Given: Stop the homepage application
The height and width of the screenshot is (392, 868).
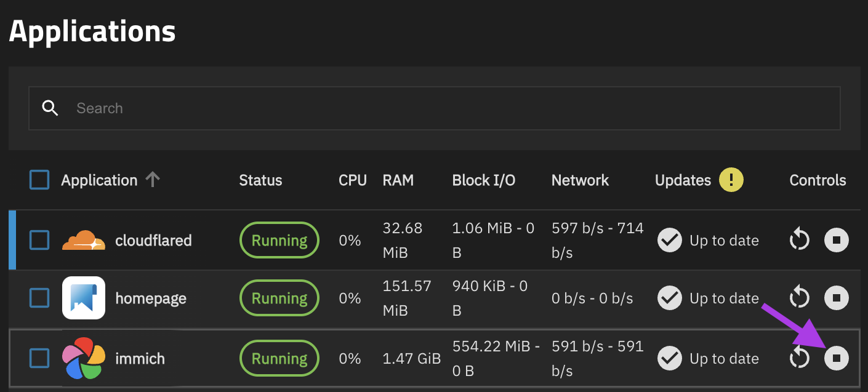Looking at the screenshot, I should 836,298.
